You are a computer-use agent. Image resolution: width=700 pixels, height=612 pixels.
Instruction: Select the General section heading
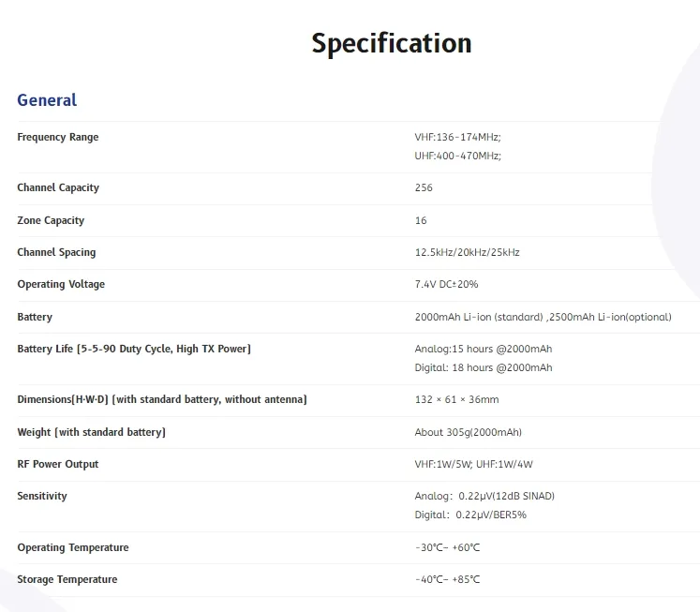coord(47,100)
